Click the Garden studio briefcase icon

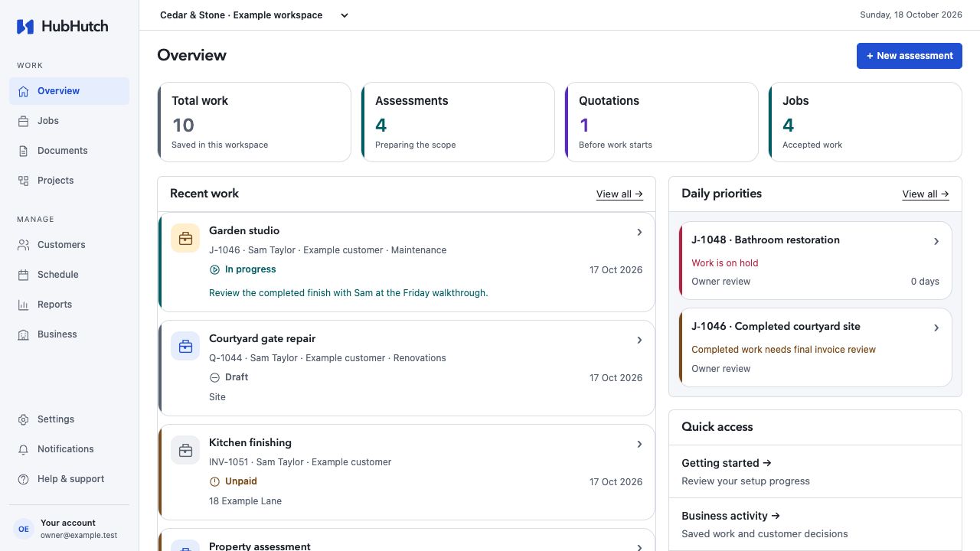coord(185,238)
